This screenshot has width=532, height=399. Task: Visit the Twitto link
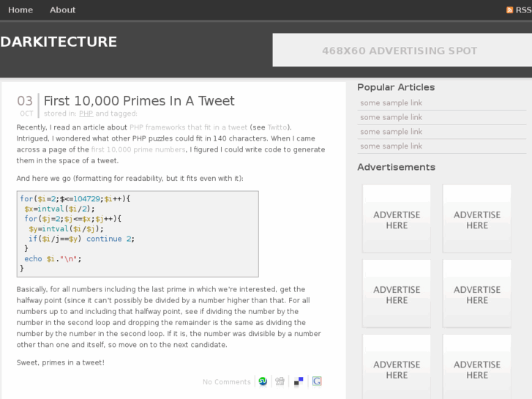click(278, 127)
